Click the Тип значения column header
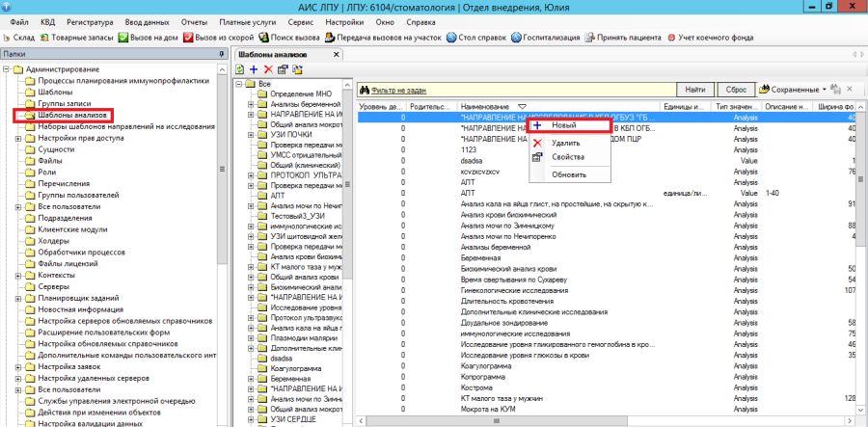This screenshot has width=868, height=427. coord(736,106)
